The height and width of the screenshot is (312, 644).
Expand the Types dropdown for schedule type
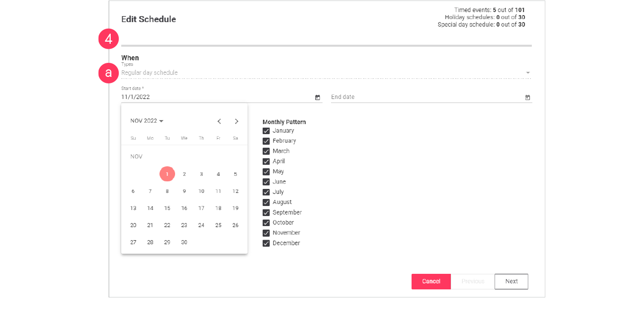(527, 72)
